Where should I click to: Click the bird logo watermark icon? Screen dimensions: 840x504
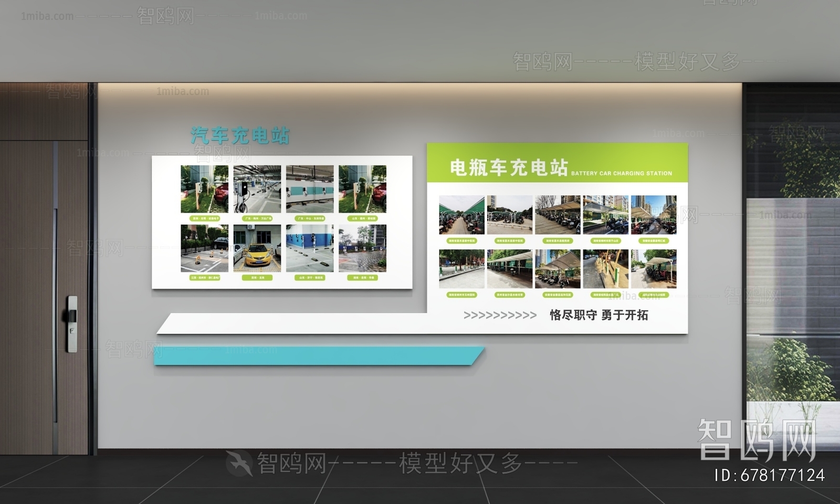pos(239,463)
